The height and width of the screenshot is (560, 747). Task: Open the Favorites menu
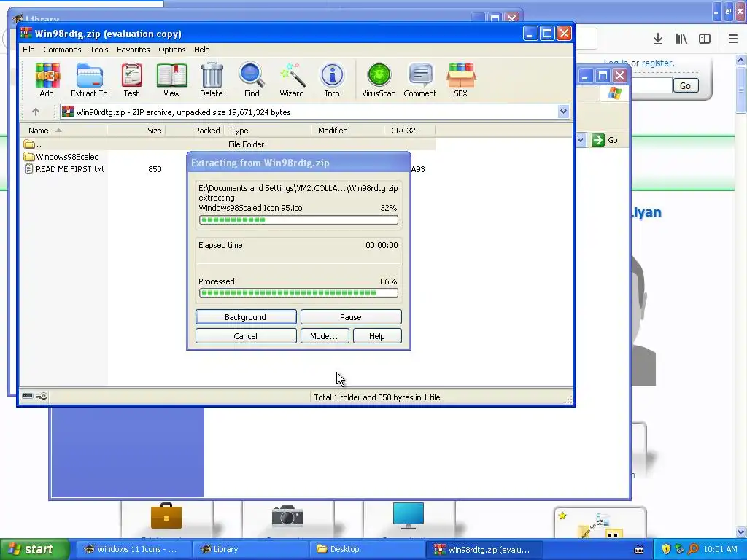133,50
